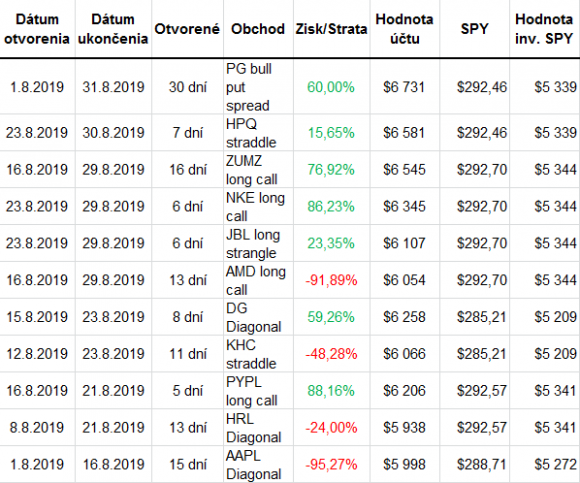Click the $6 054 account value cell
The image size is (580, 483).
pyautogui.click(x=405, y=280)
